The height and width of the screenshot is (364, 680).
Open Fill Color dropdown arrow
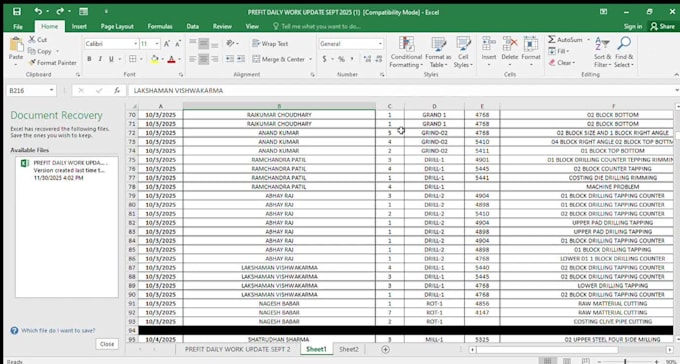(162, 59)
